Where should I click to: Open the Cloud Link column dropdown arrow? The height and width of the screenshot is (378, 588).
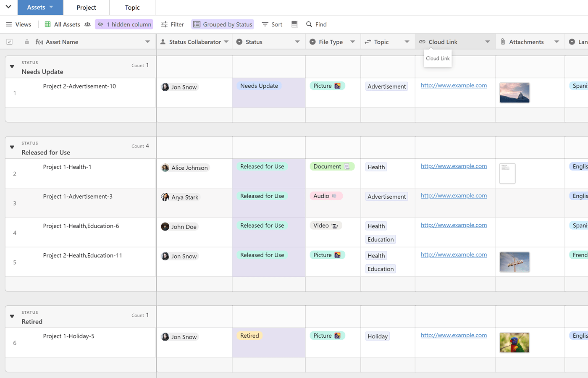tap(487, 42)
